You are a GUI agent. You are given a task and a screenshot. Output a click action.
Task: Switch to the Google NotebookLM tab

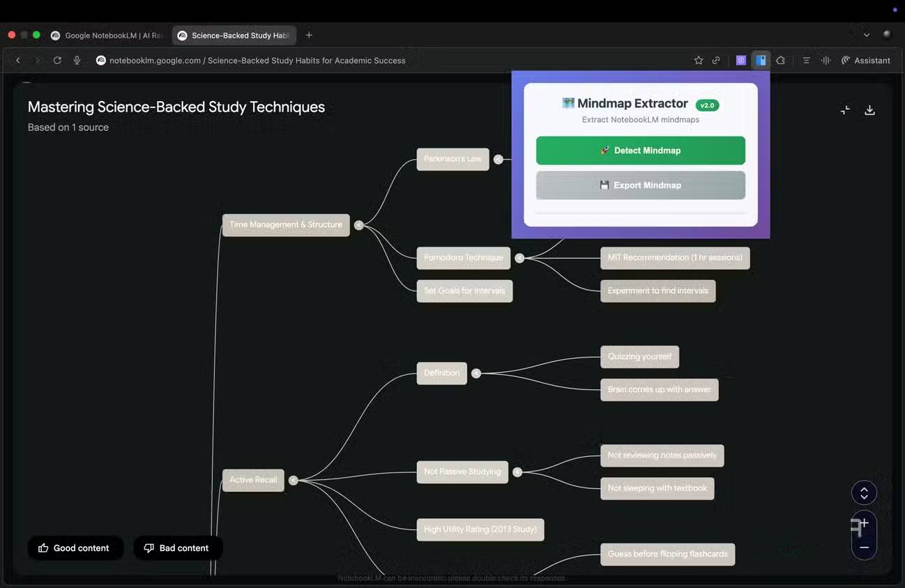tap(107, 36)
